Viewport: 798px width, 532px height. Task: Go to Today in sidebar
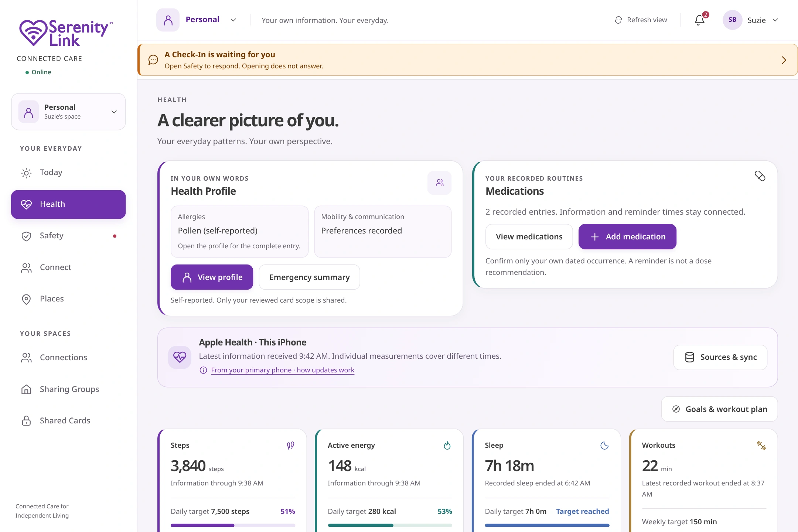(x=68, y=173)
